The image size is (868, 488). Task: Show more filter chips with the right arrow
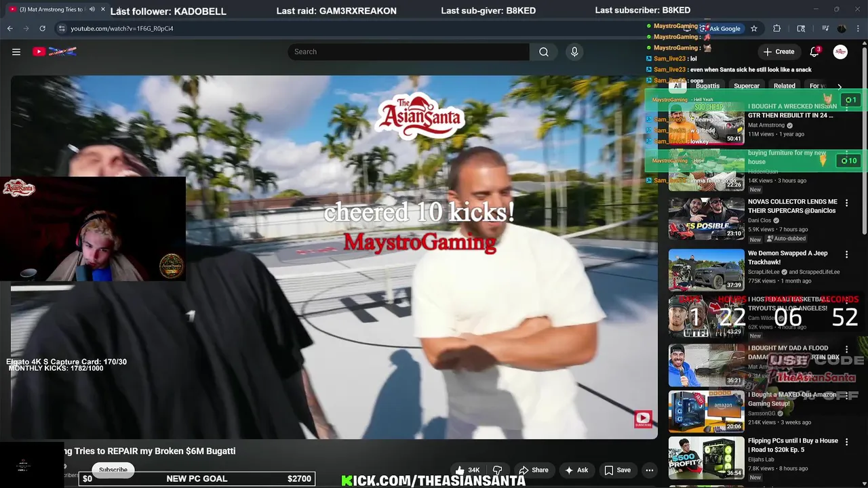(840, 87)
